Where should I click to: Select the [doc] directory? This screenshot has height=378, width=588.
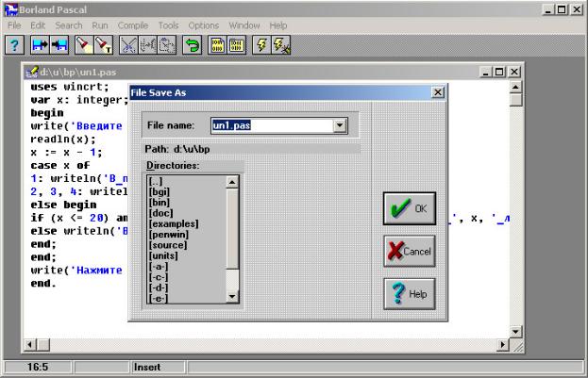160,213
